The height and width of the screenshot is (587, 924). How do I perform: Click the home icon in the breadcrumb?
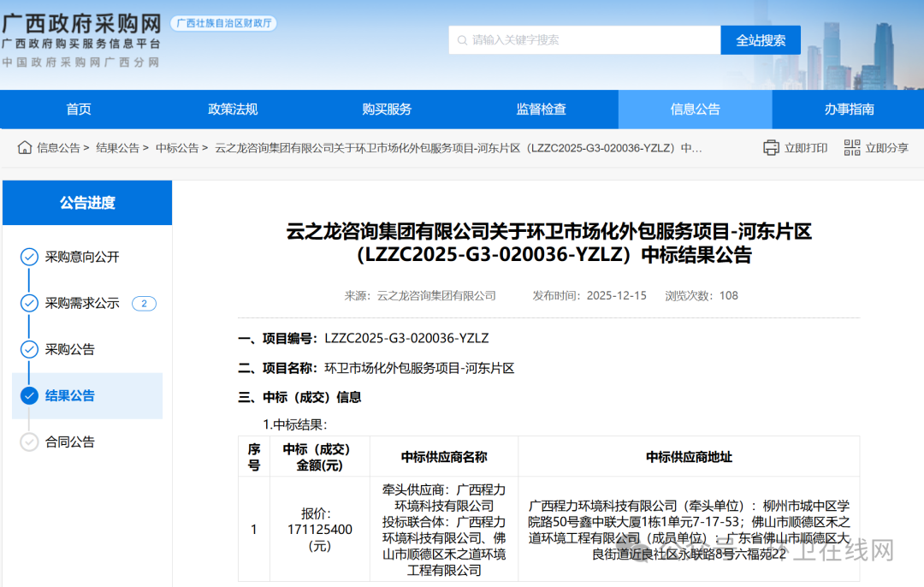pos(25,147)
